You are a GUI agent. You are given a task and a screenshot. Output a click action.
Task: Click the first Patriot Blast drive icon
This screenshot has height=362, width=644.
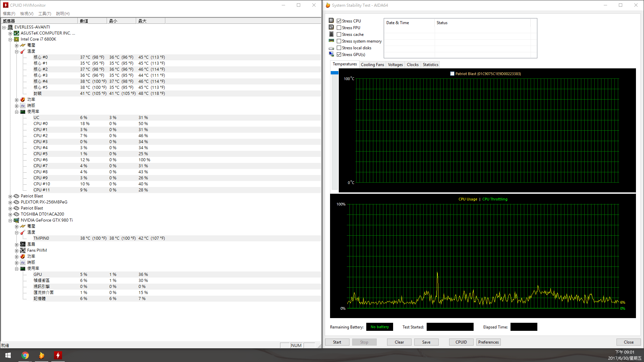pos(16,196)
